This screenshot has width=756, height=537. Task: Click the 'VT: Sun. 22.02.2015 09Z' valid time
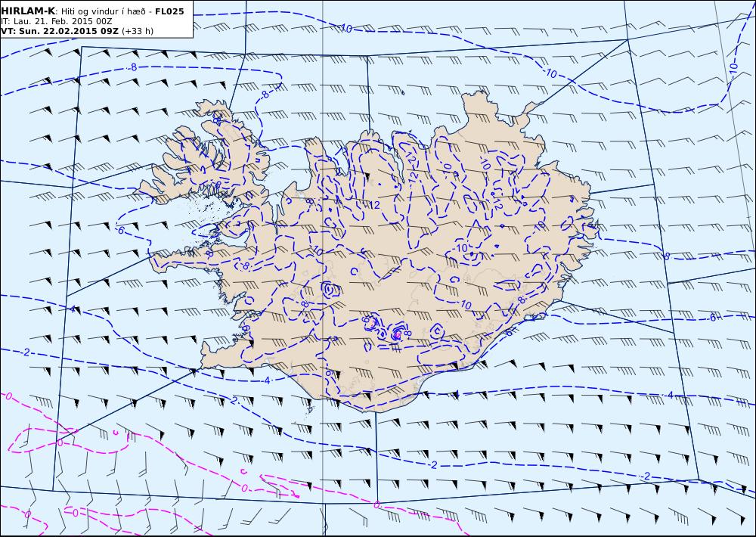tap(59, 31)
